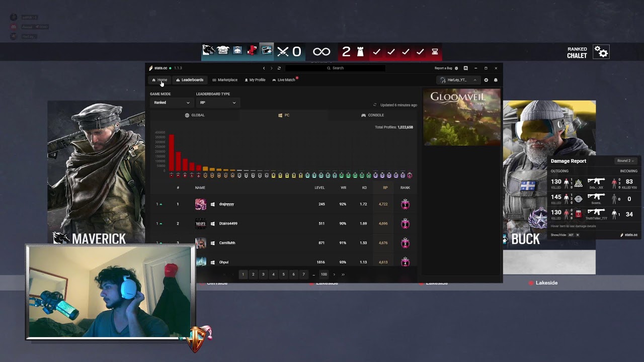Open the Live Match tab
Screen dimensions: 644x362
[x=284, y=80]
